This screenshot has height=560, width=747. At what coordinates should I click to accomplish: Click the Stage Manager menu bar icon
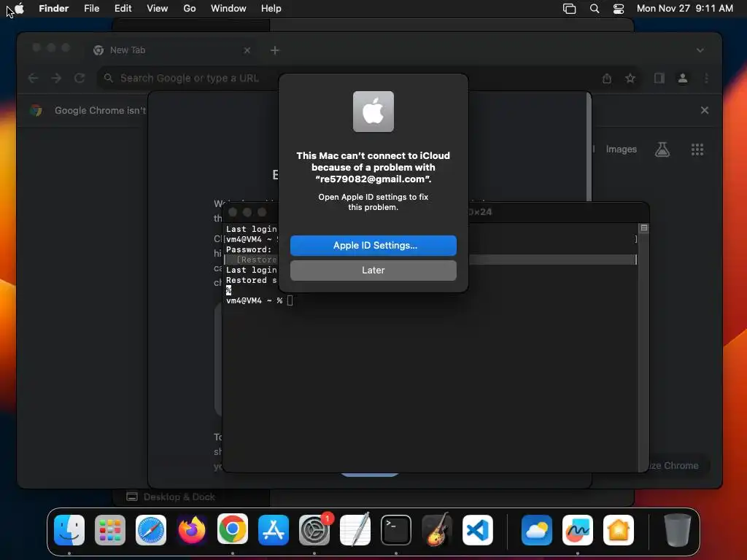pos(569,8)
